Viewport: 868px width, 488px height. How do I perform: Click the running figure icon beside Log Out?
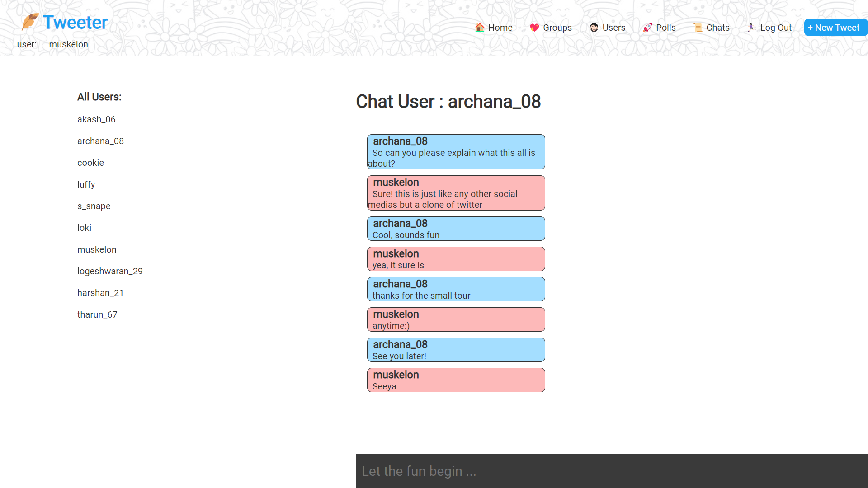[x=751, y=28]
